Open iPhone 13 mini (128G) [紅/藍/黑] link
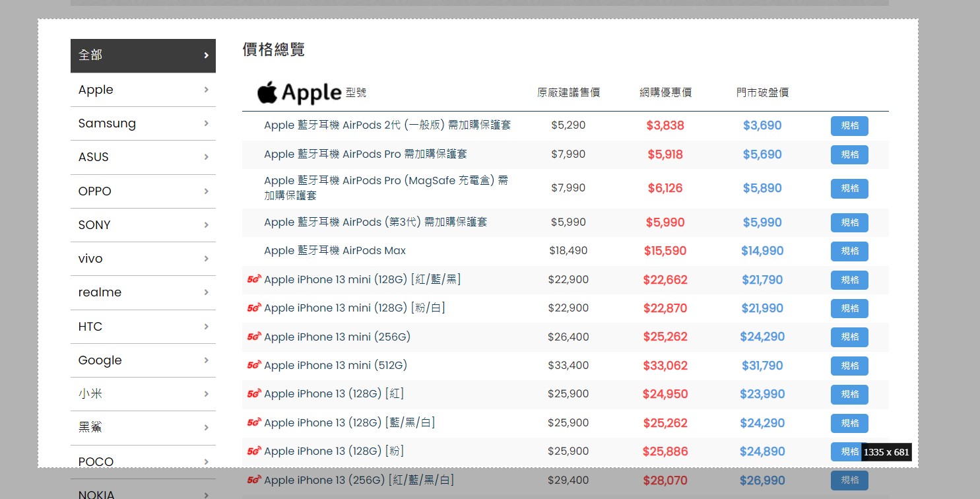The height and width of the screenshot is (499, 980). tap(362, 279)
